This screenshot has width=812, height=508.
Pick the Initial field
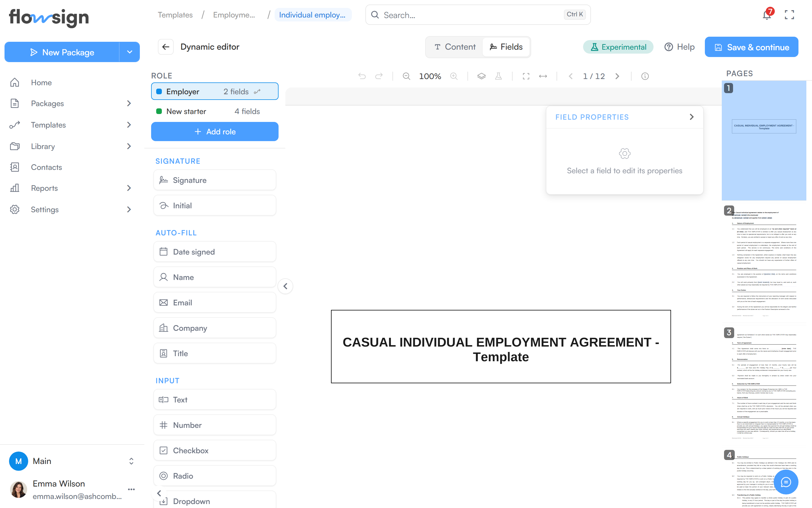[215, 205]
